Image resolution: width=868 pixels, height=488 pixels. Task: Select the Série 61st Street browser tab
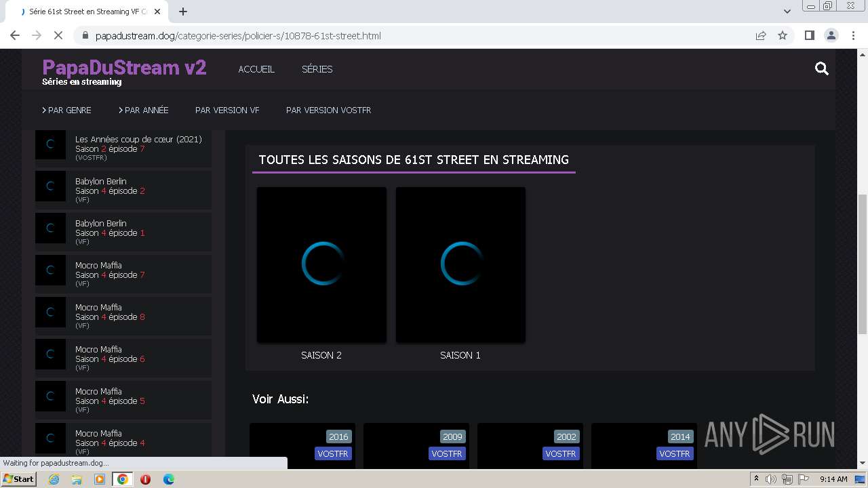(x=88, y=12)
